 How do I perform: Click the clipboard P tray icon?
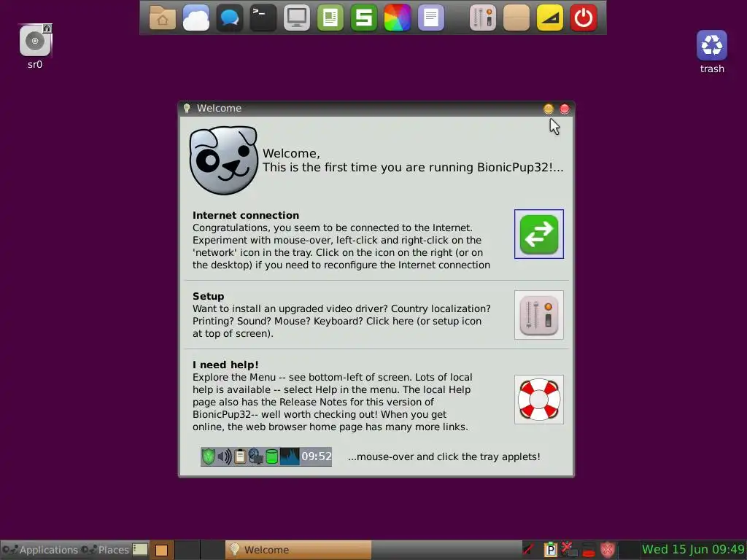pos(550,550)
